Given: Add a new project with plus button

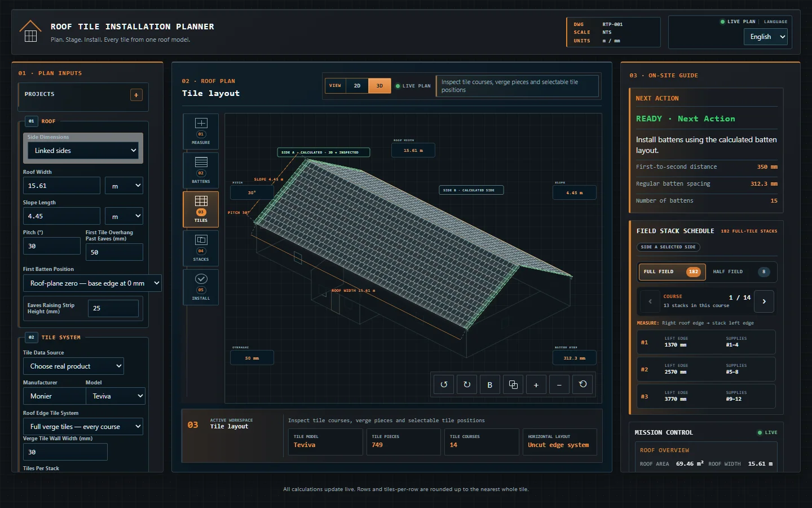Looking at the screenshot, I should tap(136, 95).
